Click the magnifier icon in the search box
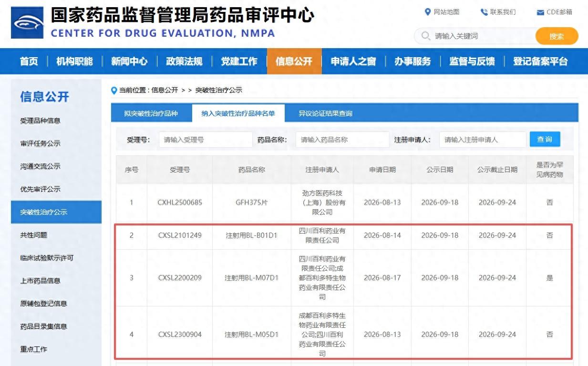This screenshot has width=588, height=366. (x=425, y=36)
